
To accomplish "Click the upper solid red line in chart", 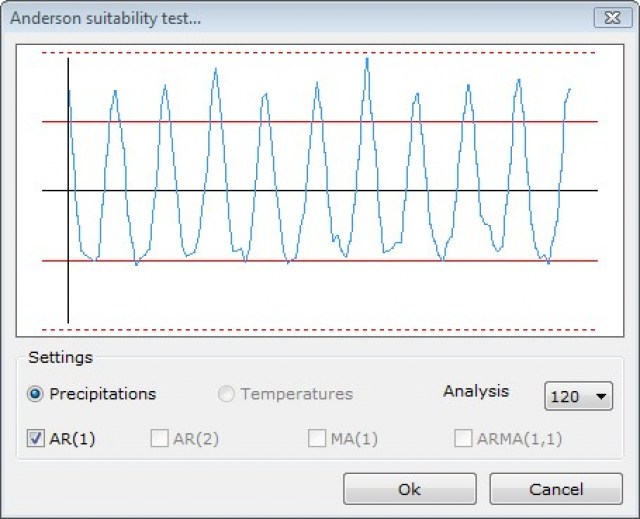I will click(x=300, y=122).
